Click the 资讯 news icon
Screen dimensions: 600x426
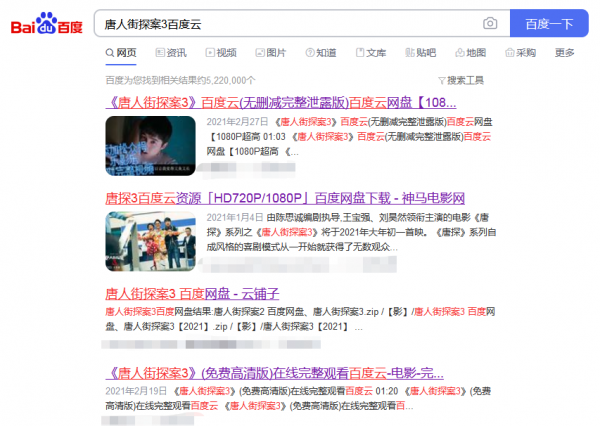click(160, 52)
